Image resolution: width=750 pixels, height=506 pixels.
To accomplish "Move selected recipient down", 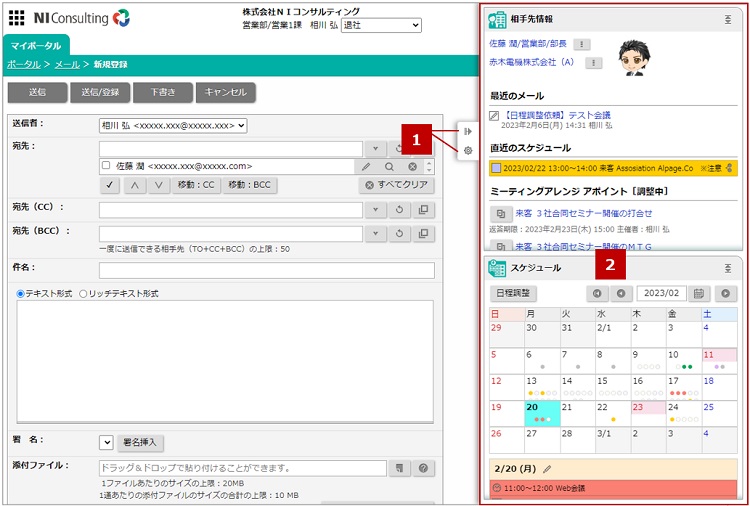I will 159,185.
